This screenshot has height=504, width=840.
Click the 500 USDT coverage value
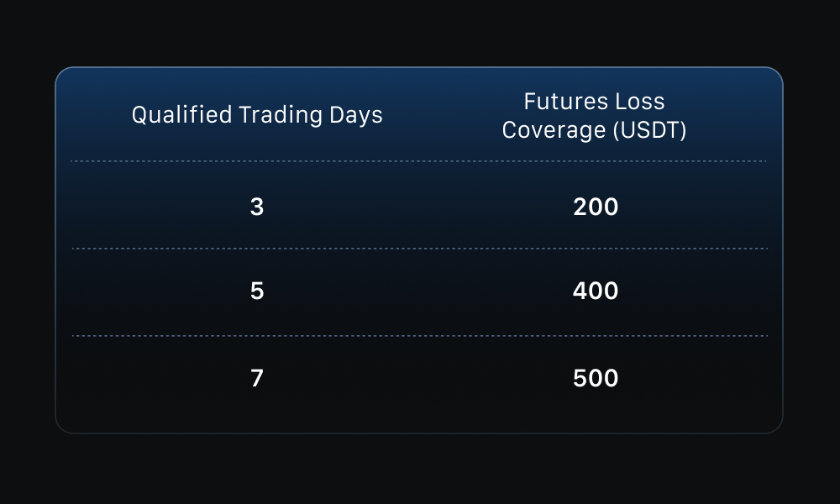point(596,379)
